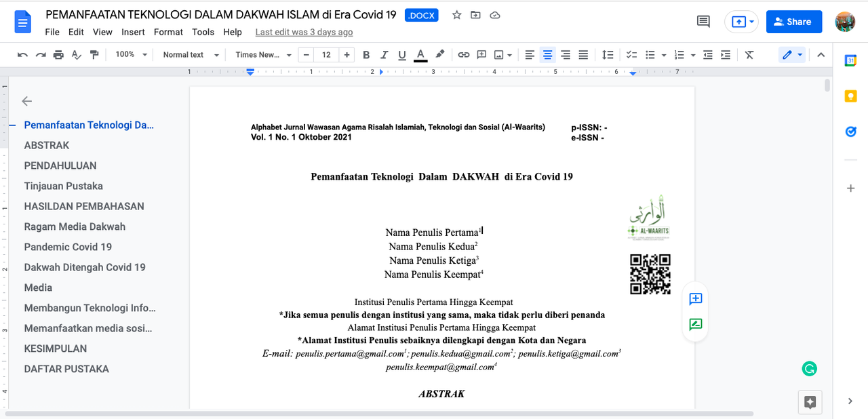Click the Redo arrow in toolbar
Viewport: 868px width, 419px height.
(41, 55)
